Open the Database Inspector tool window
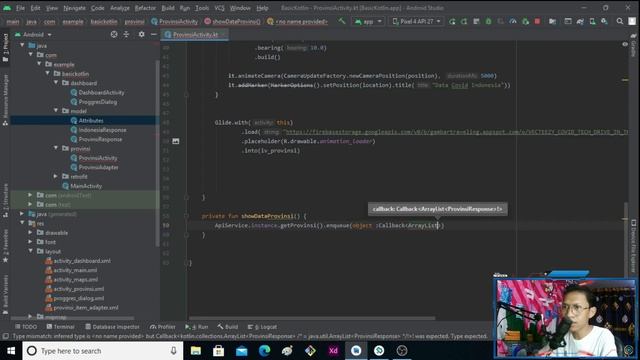Screen dimensions: 640x360 point(112,327)
